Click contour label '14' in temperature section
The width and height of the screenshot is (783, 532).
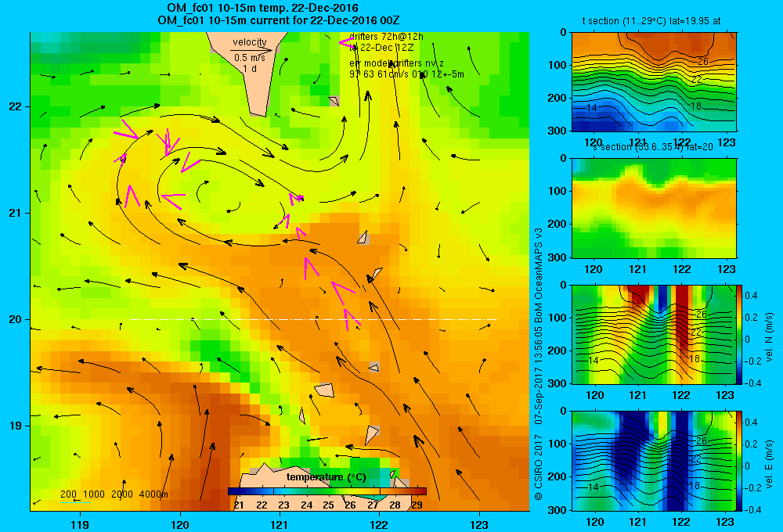(592, 107)
